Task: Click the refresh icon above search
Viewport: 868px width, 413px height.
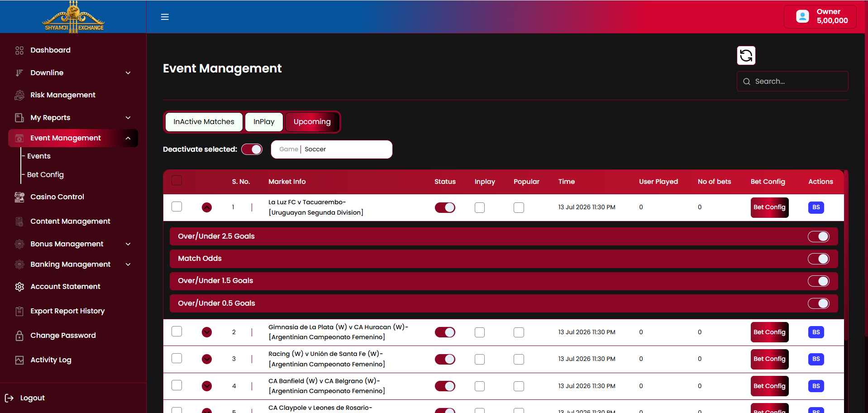Action: pos(746,56)
